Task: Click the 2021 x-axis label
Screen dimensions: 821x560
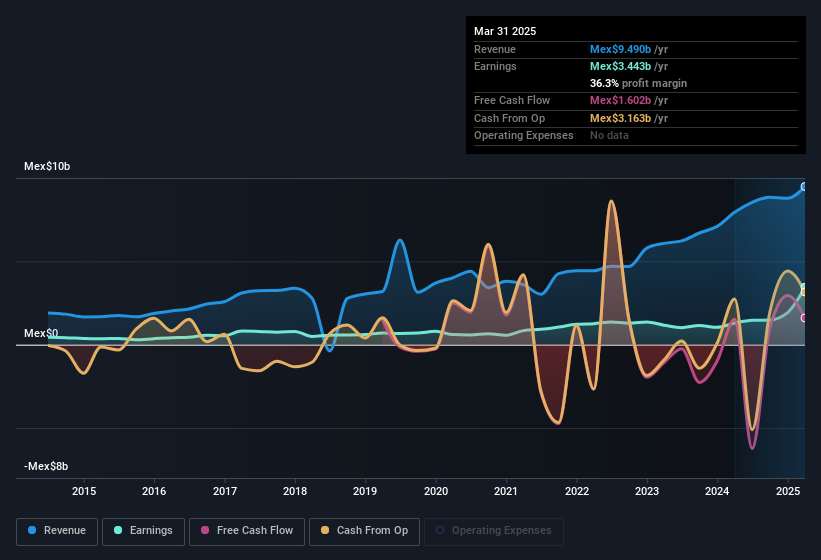Action: tap(506, 491)
